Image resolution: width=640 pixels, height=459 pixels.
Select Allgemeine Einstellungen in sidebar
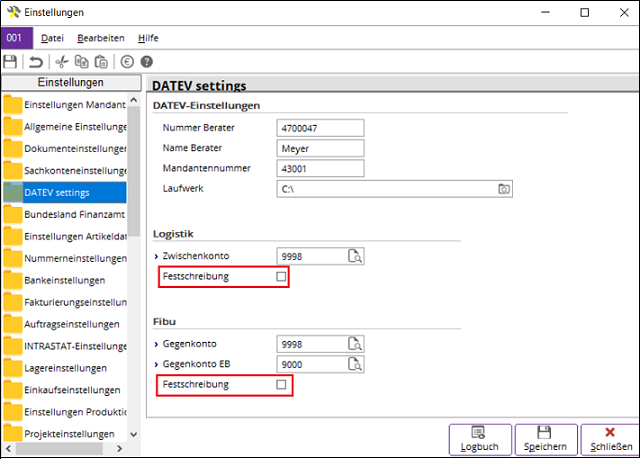(65, 126)
